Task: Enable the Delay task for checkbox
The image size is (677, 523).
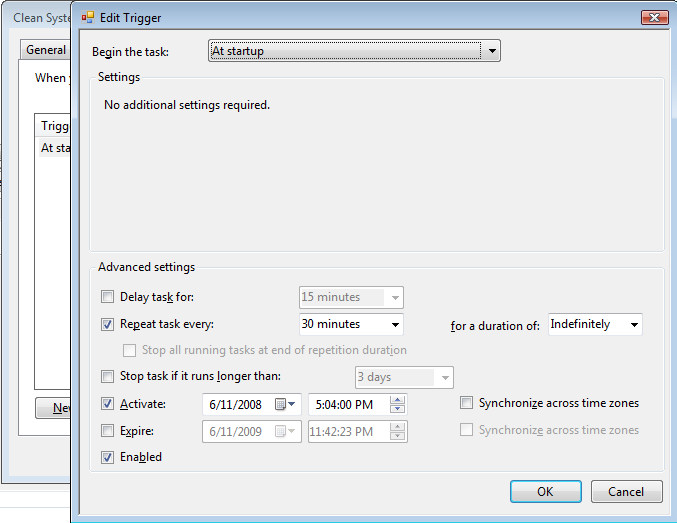Action: pos(108,297)
